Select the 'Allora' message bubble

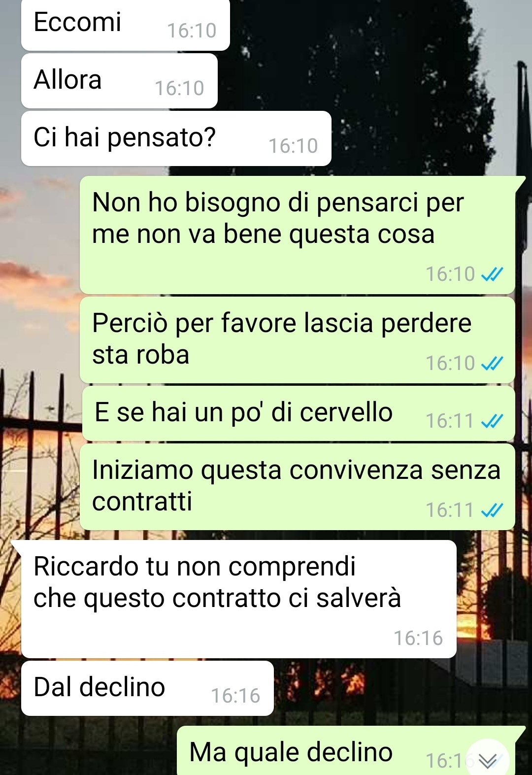119,81
